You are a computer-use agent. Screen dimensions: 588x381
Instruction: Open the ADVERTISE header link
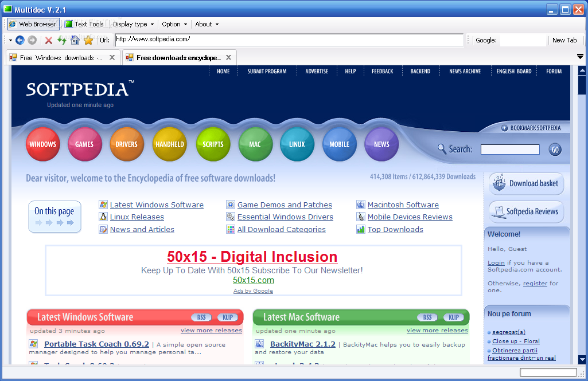point(317,71)
